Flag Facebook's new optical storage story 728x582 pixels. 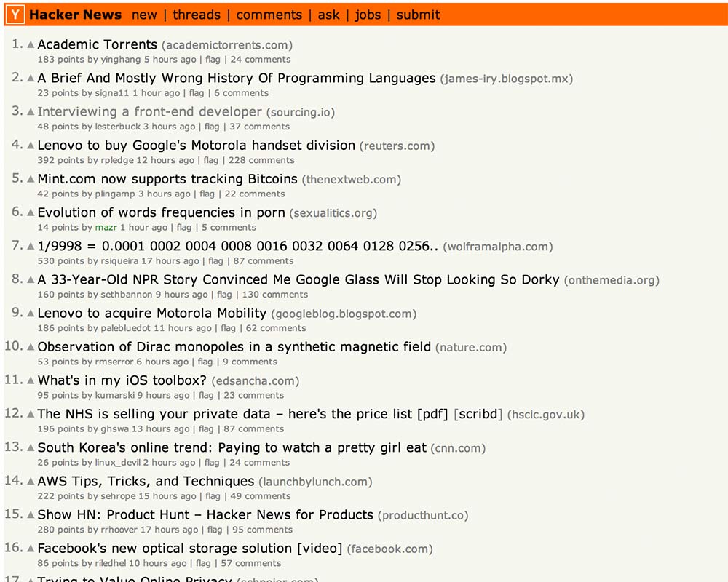click(x=203, y=563)
